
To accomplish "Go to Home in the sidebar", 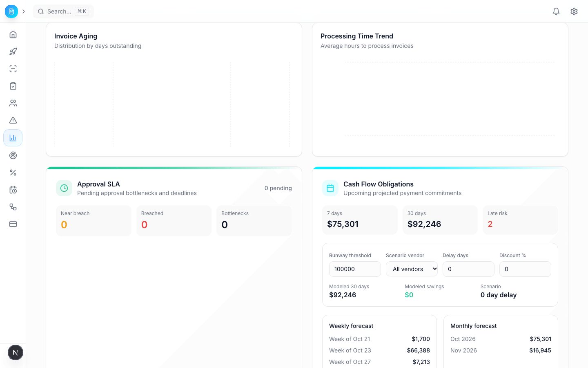I will [x=13, y=34].
